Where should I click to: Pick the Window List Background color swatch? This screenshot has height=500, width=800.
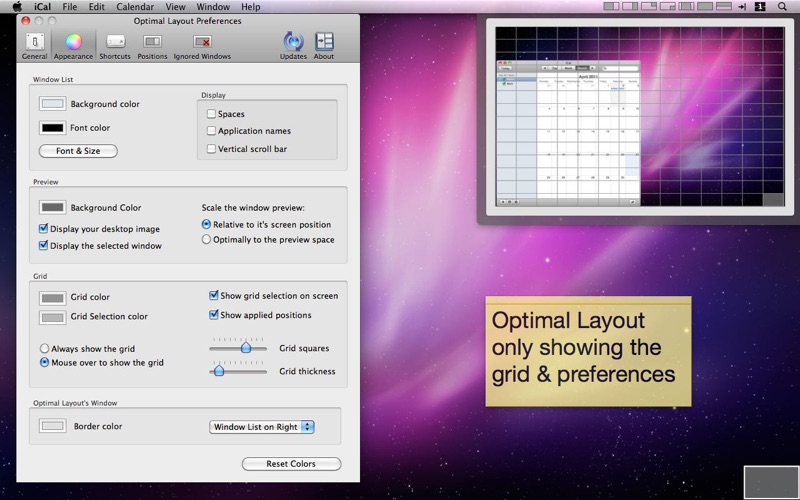click(x=53, y=104)
